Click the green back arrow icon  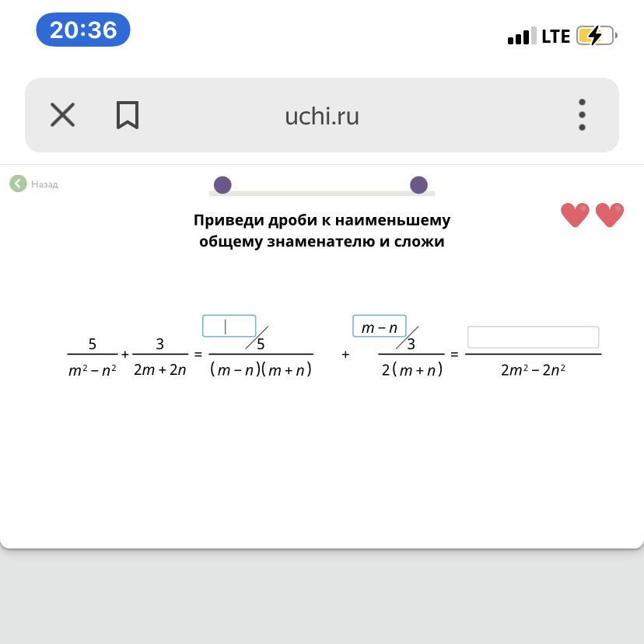click(x=18, y=184)
